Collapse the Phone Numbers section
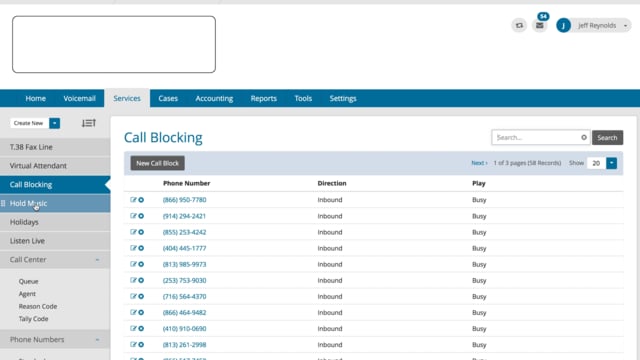The width and height of the screenshot is (640, 360). 97,340
